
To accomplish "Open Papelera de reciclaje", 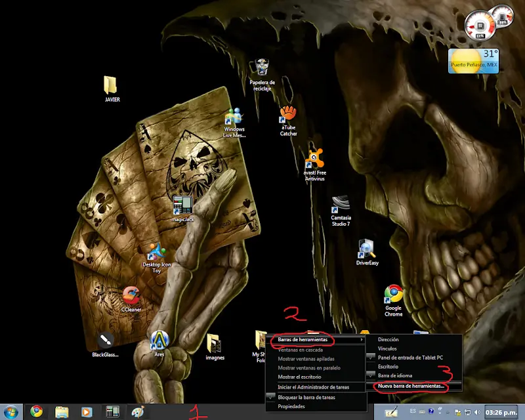I will [x=262, y=75].
